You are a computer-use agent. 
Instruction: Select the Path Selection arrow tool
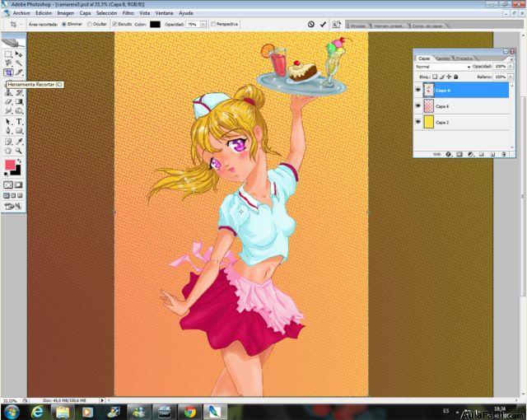pos(8,122)
